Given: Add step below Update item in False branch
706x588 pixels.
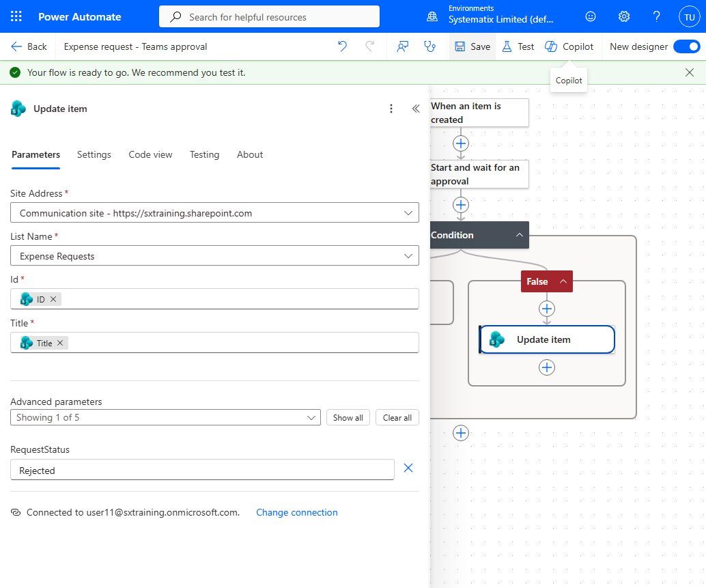Looking at the screenshot, I should pos(547,367).
